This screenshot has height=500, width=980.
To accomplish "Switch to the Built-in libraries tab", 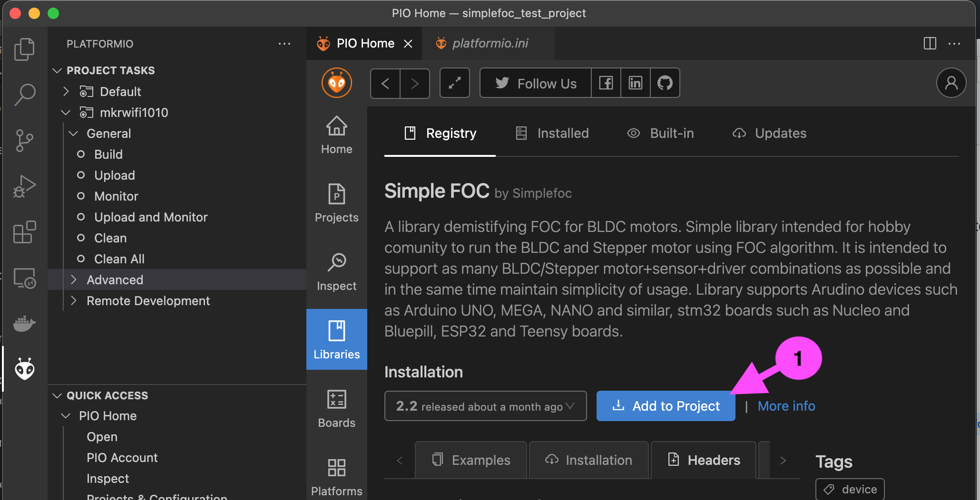I will pos(660,134).
